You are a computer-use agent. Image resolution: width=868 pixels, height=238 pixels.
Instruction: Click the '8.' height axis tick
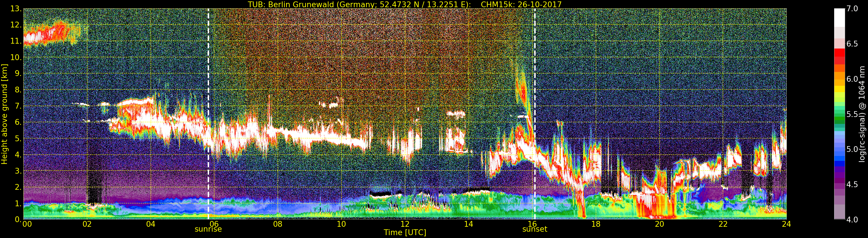(18, 90)
